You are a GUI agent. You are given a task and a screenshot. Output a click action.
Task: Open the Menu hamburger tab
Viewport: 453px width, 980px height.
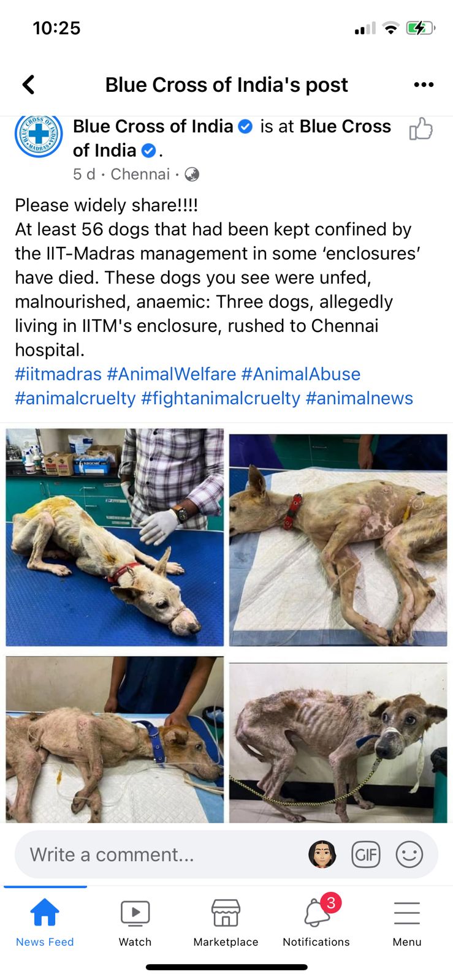(x=407, y=921)
